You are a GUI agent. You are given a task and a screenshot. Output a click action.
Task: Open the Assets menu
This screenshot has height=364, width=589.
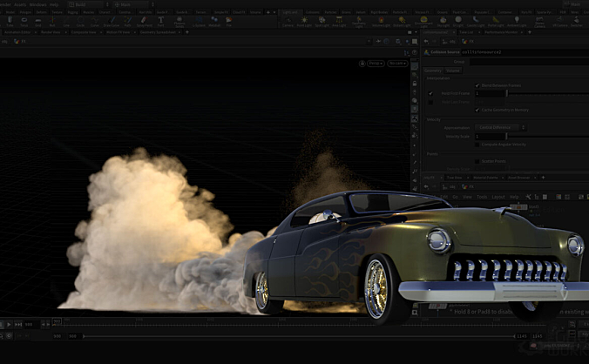[20, 4]
